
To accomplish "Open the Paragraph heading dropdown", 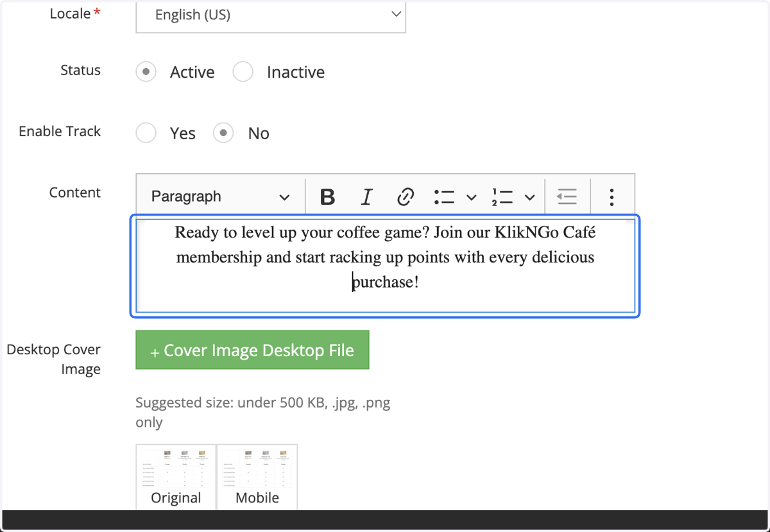I will coord(220,196).
